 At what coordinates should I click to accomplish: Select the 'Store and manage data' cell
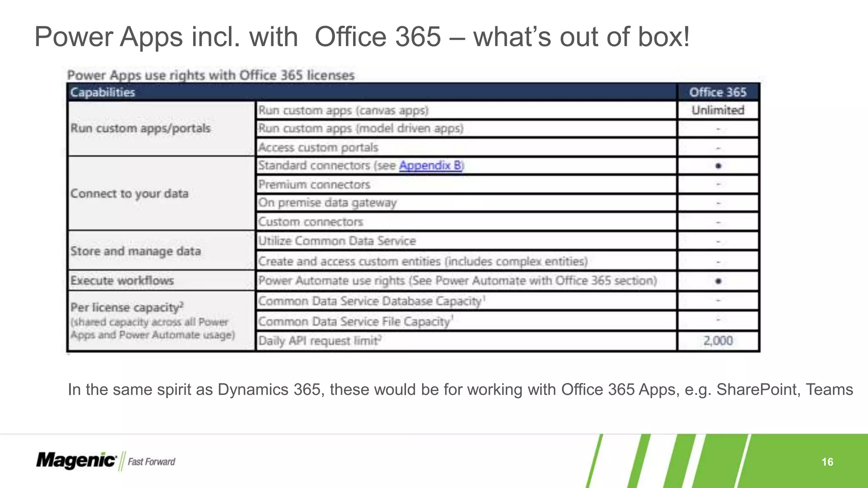coord(161,251)
